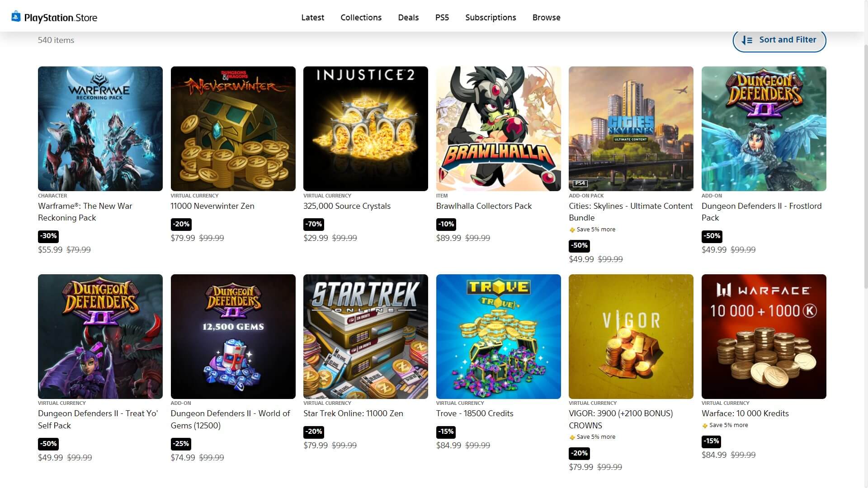The height and width of the screenshot is (488, 868).
Task: Open 11000 Neverwinter Zen product title
Action: point(212,206)
